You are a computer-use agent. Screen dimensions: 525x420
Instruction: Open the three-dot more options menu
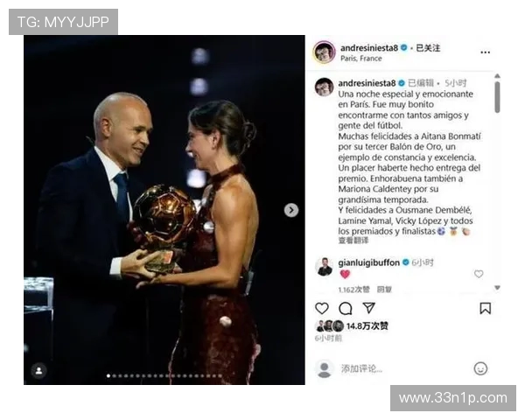(x=485, y=52)
